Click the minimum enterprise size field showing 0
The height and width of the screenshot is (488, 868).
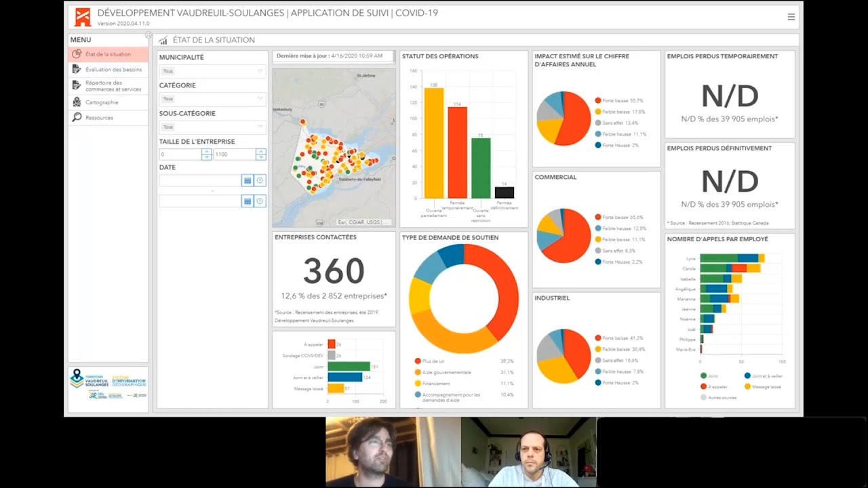click(x=180, y=155)
